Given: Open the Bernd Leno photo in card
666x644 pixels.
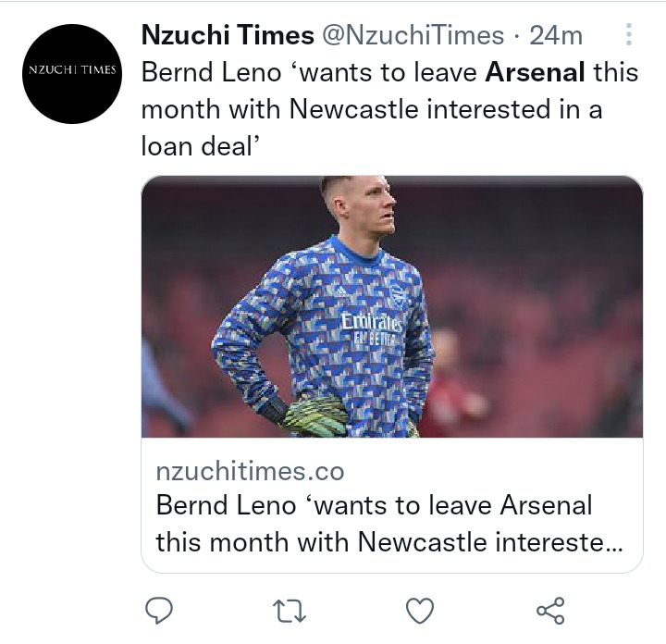Looking at the screenshot, I should coord(391,306).
